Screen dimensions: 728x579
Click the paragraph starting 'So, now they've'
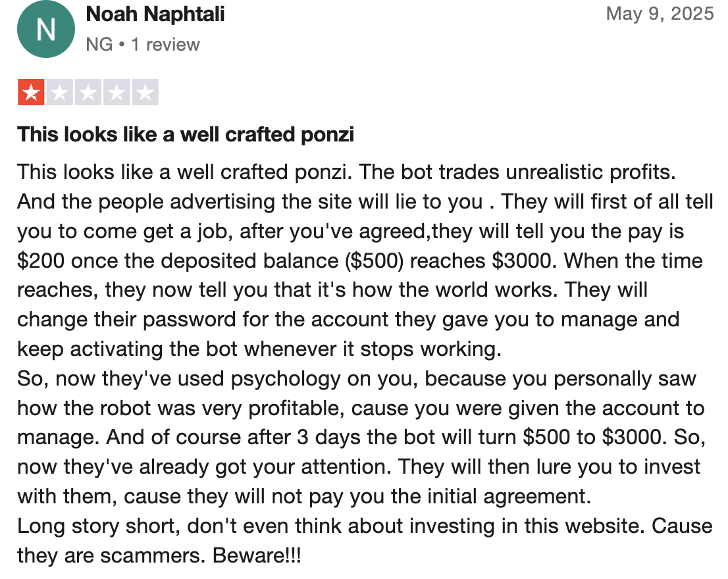tap(361, 438)
